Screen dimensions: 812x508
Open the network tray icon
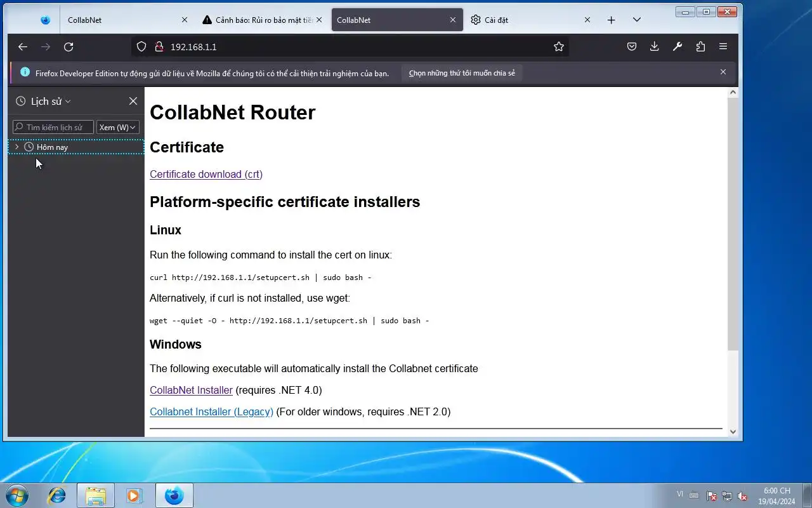pos(727,496)
